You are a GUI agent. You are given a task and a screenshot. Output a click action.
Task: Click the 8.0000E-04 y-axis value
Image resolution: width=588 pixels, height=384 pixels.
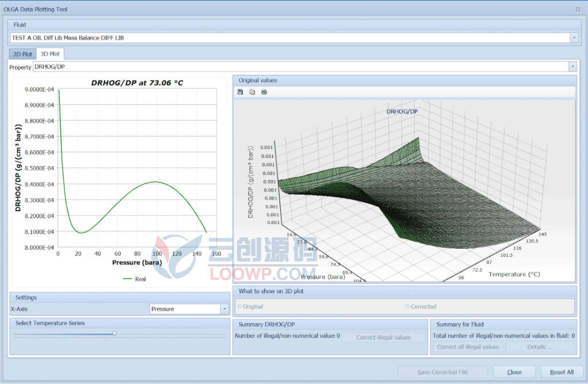[39, 248]
